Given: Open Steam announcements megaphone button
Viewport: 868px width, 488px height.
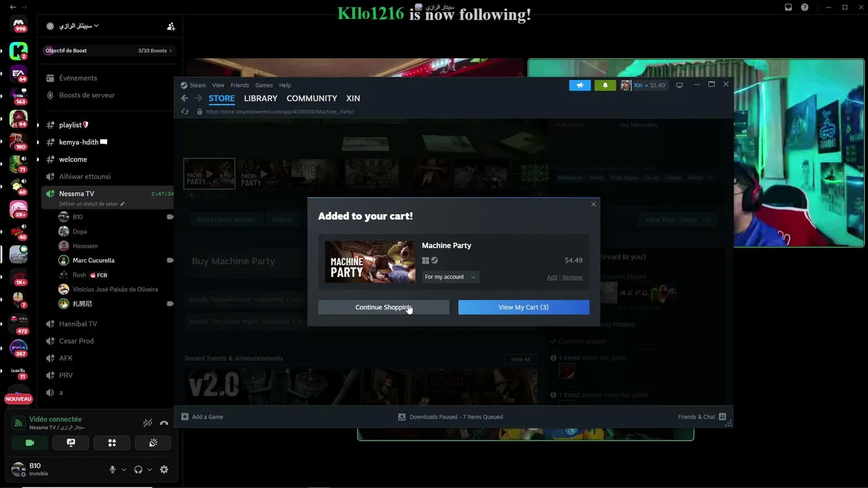Looking at the screenshot, I should pyautogui.click(x=580, y=85).
